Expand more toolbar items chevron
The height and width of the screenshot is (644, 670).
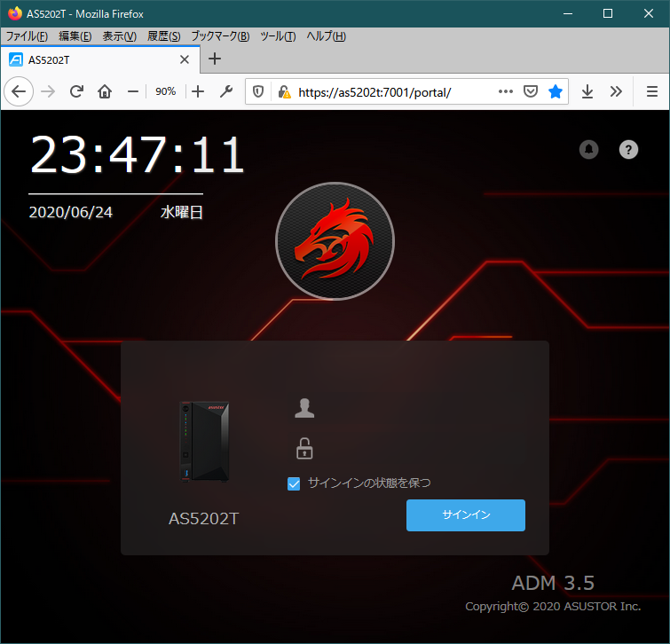616,91
